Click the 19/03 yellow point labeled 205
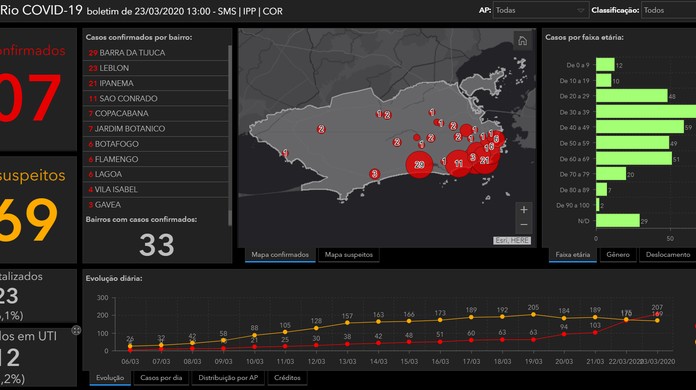 pyautogui.click(x=533, y=315)
